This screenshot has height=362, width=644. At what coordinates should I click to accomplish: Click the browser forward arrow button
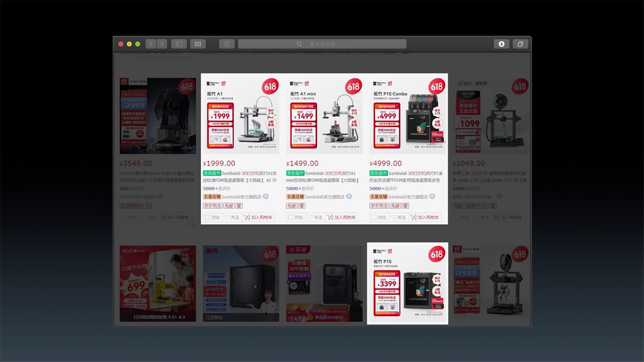[x=162, y=44]
